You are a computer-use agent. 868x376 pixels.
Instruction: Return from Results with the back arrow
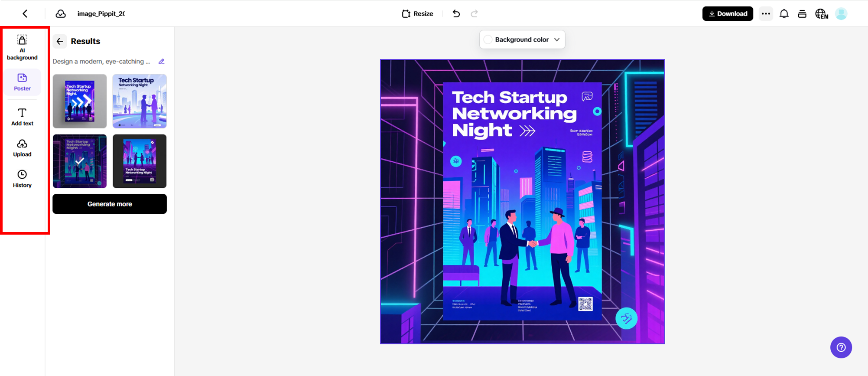coord(60,41)
